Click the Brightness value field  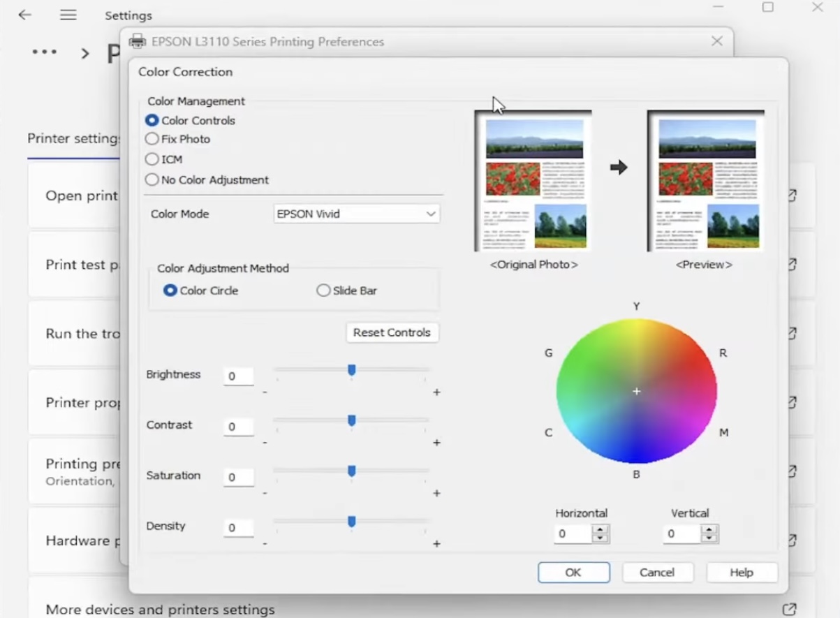point(238,376)
